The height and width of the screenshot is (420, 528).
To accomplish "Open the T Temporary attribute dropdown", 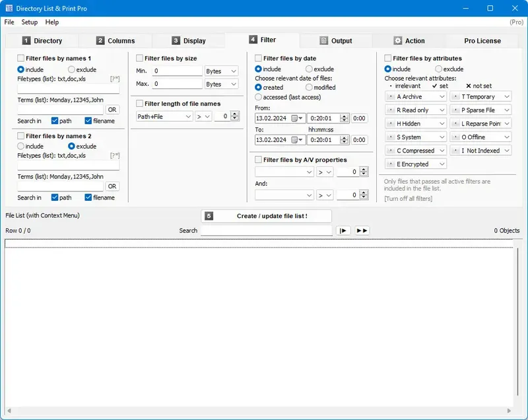I will [480, 96].
